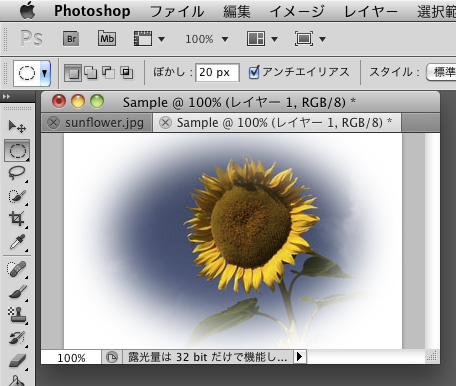Toggle the アンチエイリアス checkbox

tap(254, 72)
